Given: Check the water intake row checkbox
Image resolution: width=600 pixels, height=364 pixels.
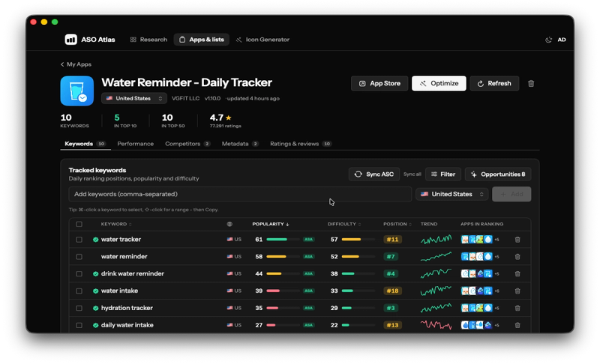Looking at the screenshot, I should (x=79, y=291).
